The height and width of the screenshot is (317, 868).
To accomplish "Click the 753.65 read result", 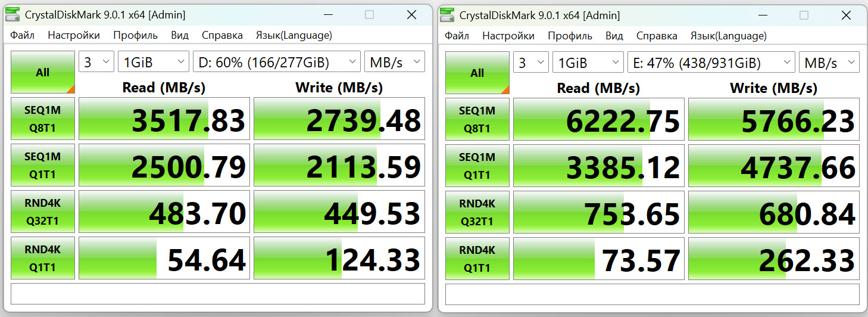I will [599, 212].
